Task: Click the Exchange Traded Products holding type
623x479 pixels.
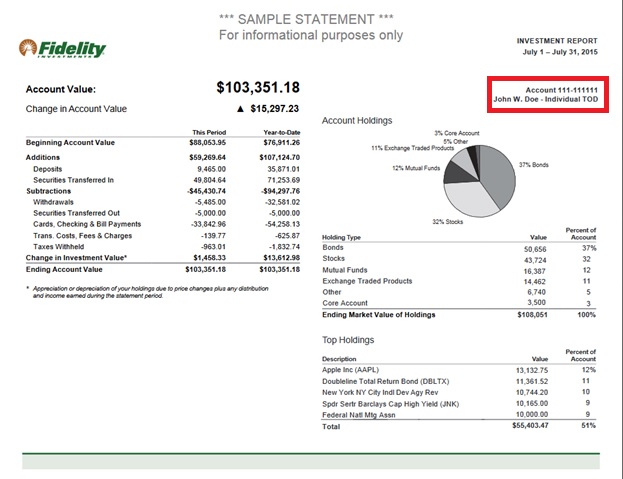Action: [x=367, y=281]
